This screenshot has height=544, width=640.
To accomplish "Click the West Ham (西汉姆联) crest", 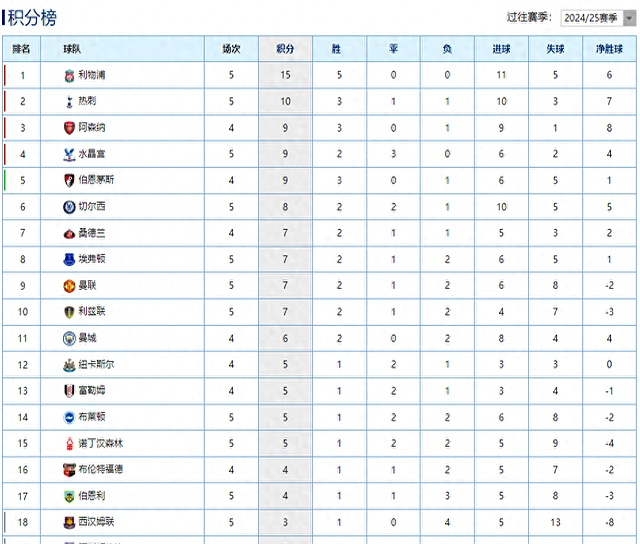I will click(69, 522).
